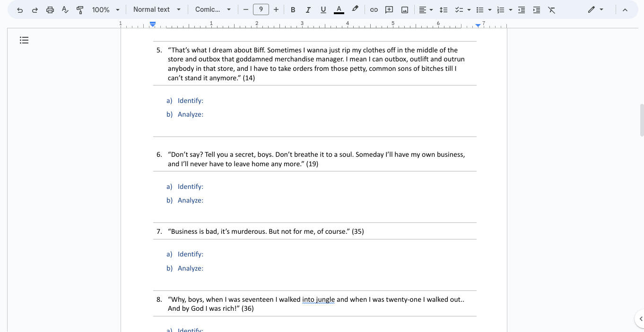Click the right indent ruler marker
This screenshot has width=644, height=332.
pos(478,25)
